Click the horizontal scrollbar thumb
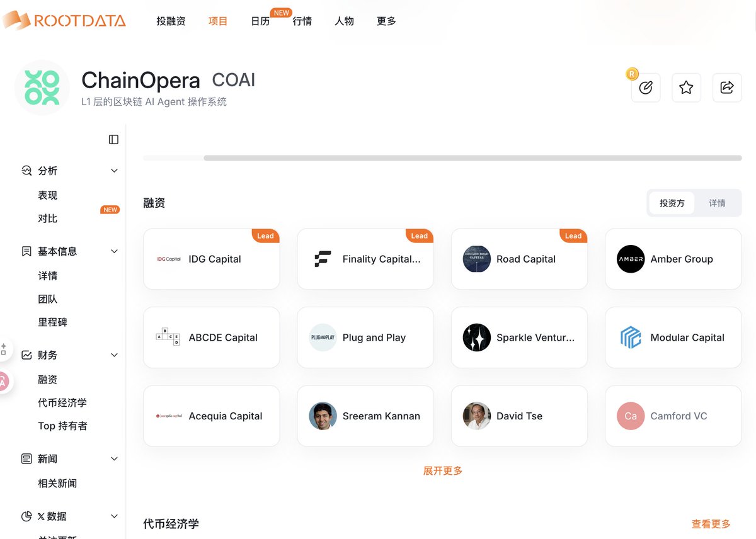Screen dimensions: 756x539 pos(472,158)
